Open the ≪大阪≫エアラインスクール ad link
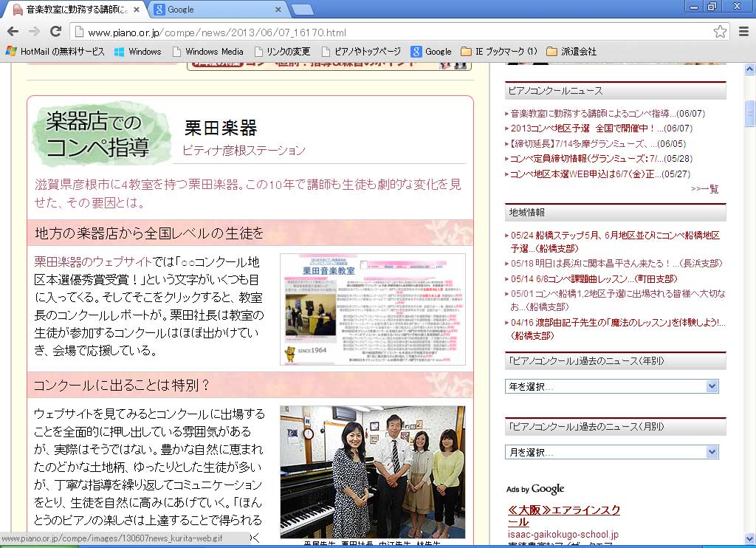The height and width of the screenshot is (548, 756). click(563, 516)
